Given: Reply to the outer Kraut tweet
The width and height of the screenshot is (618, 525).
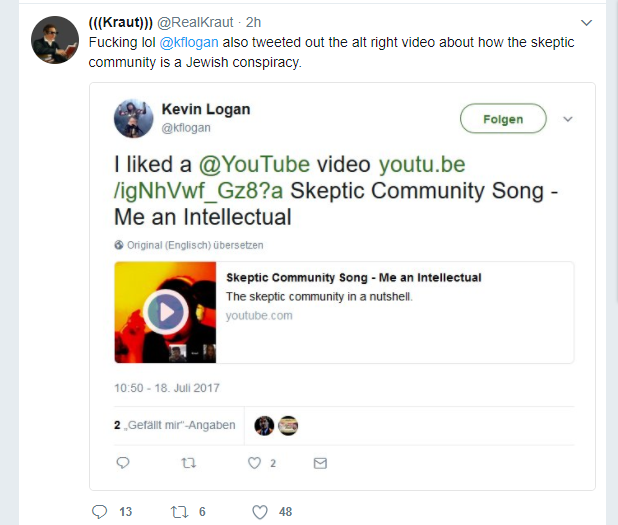Looking at the screenshot, I should (99, 511).
